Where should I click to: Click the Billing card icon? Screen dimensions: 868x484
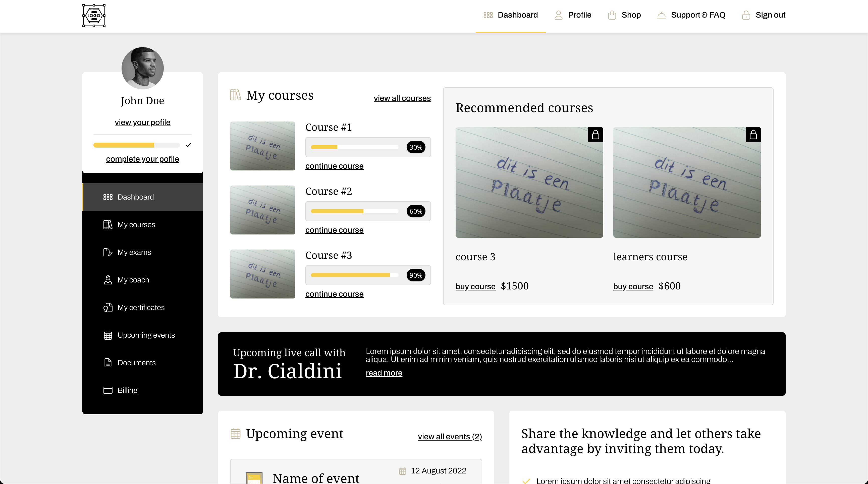(x=107, y=390)
